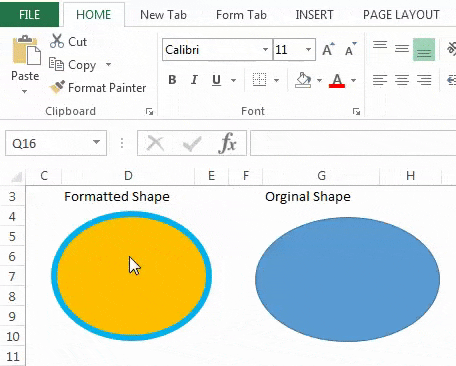
Task: Open the Paste options dropdown arrow
Action: coord(24,91)
